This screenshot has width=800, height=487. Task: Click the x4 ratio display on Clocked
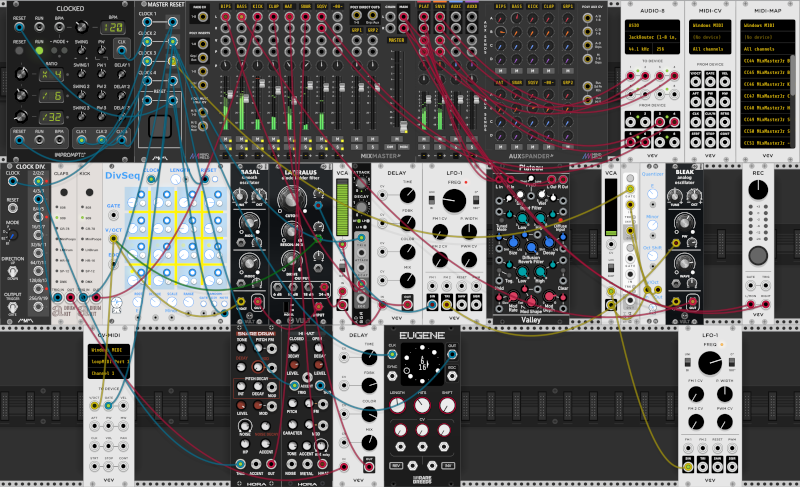(52, 75)
